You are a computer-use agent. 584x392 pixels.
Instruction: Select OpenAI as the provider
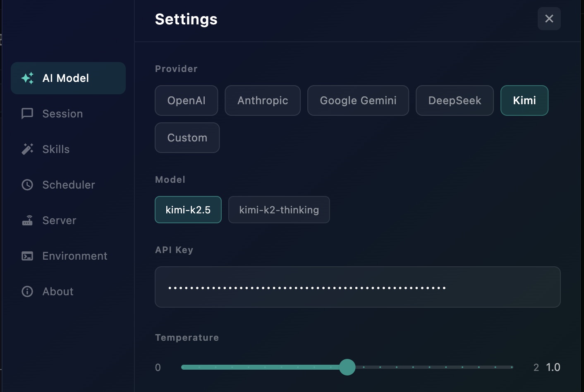[186, 100]
